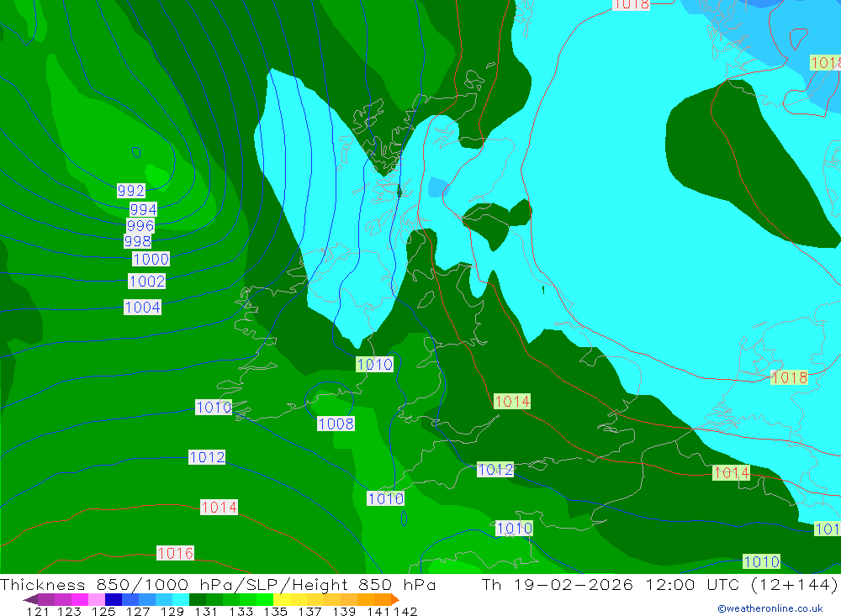Click the red 1014 label below 1012
The width and height of the screenshot is (841, 616).
(219, 507)
